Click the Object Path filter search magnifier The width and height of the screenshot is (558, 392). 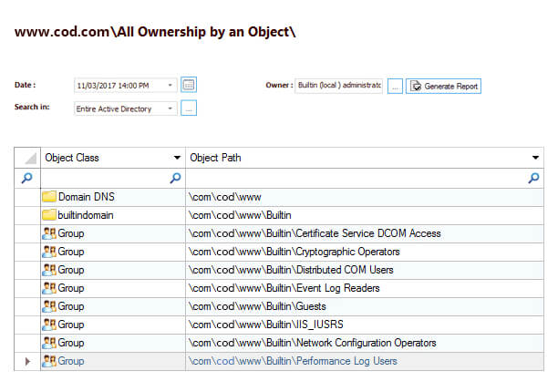click(x=533, y=179)
